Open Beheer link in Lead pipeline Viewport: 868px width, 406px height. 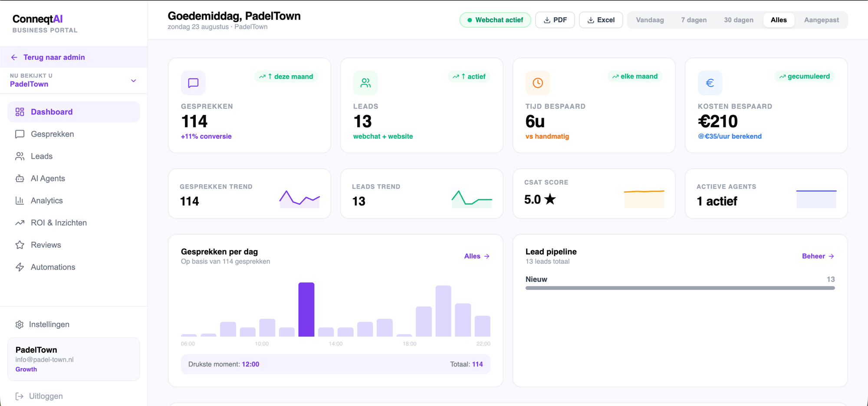(x=818, y=256)
